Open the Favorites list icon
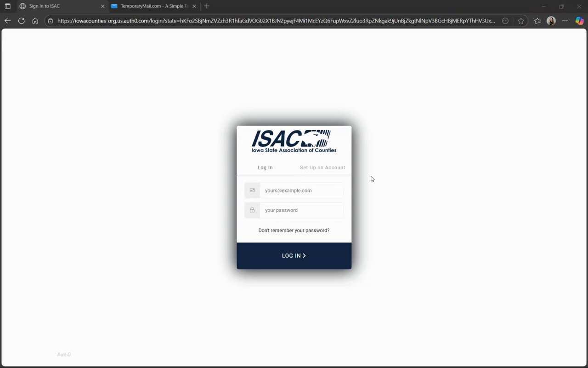This screenshot has height=368, width=588. (537, 21)
